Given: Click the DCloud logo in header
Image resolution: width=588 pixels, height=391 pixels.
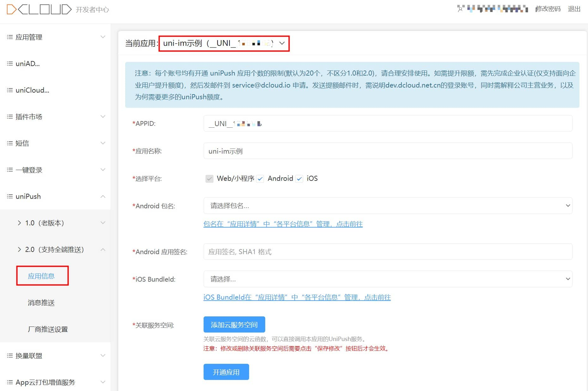Looking at the screenshot, I should coord(39,9).
